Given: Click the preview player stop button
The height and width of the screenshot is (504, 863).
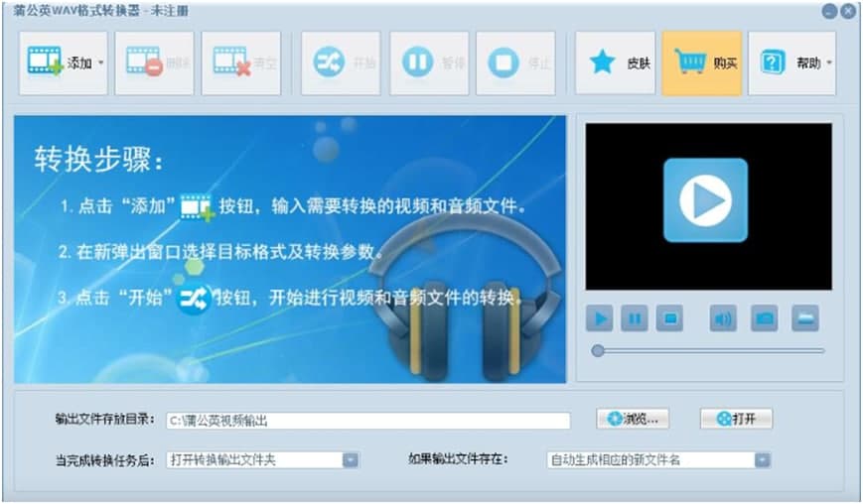Looking at the screenshot, I should coord(669,318).
